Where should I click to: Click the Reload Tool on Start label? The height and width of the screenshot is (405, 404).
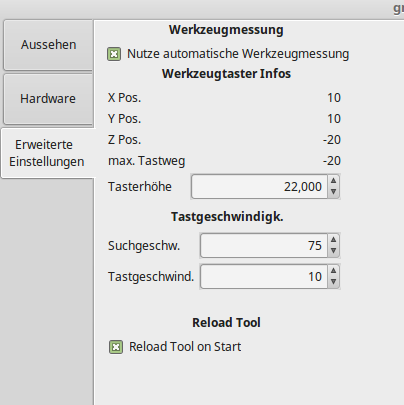pos(185,347)
